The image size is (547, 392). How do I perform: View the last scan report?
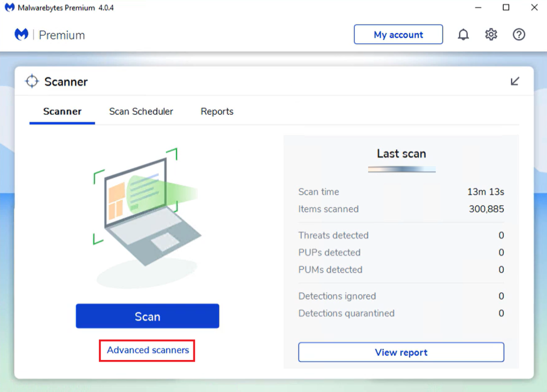pyautogui.click(x=401, y=352)
